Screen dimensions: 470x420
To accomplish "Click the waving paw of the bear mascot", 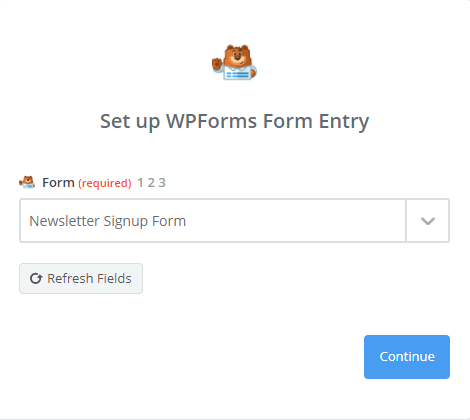I will (217, 63).
